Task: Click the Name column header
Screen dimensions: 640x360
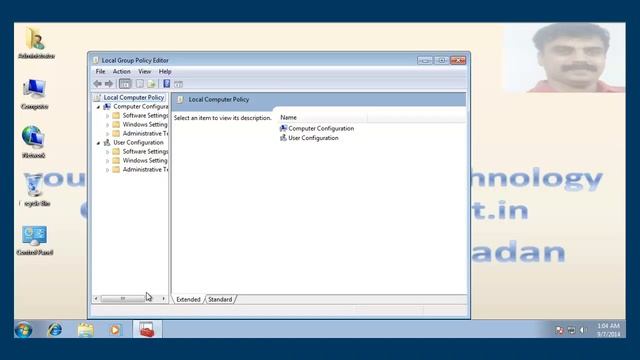Action: 322,118
